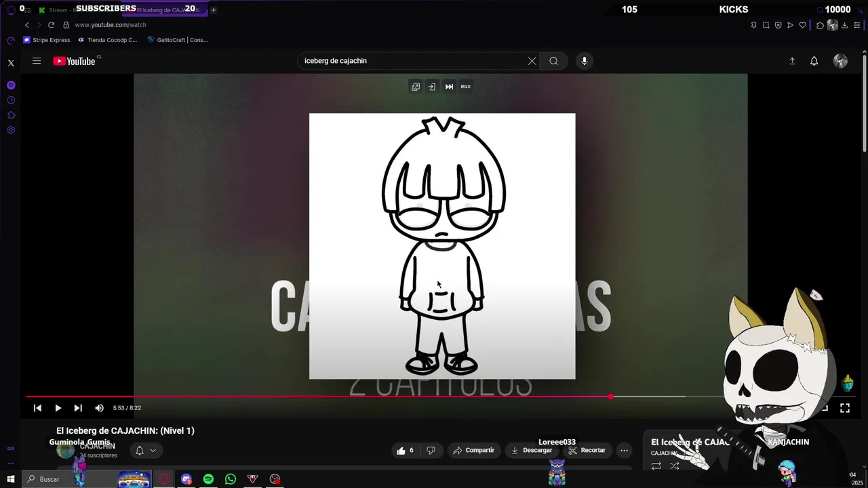Open the YouTube account avatar menu
868x488 pixels.
[x=840, y=61]
